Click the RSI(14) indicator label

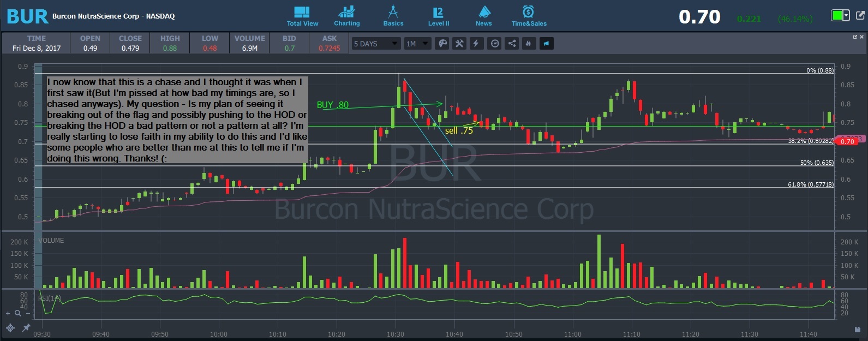(x=50, y=298)
